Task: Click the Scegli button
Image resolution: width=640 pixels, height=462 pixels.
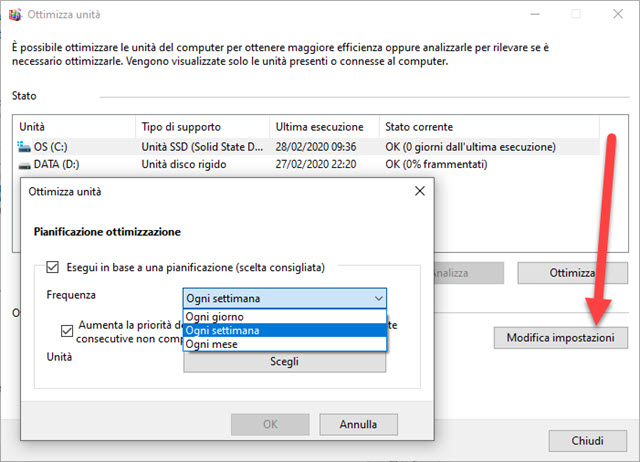Action: [284, 362]
